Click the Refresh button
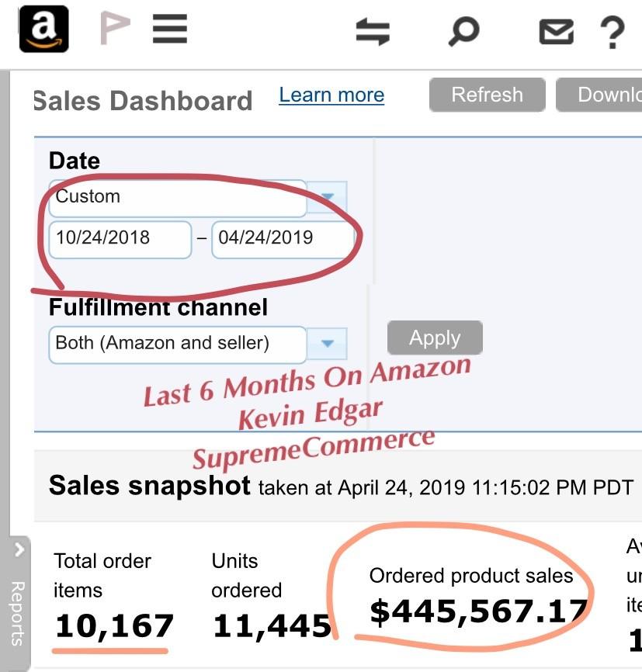 pos(487,95)
